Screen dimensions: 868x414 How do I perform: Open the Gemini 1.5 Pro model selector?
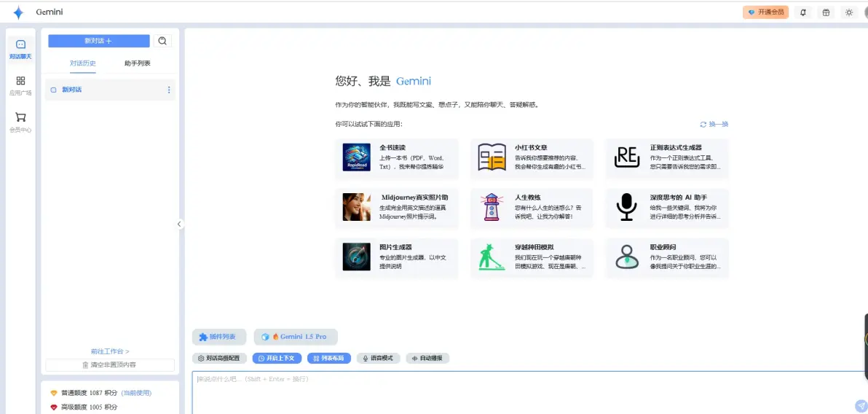point(296,337)
